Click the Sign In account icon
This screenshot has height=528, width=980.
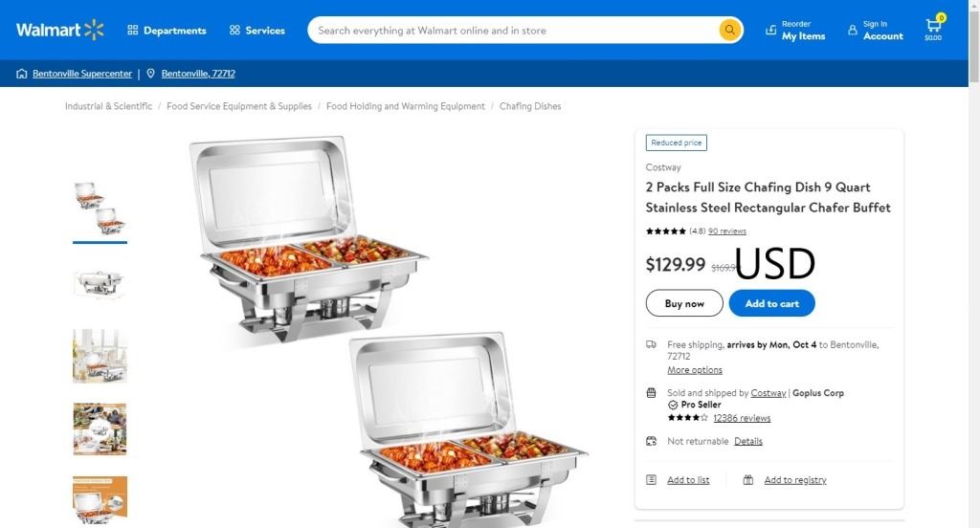[x=853, y=31]
